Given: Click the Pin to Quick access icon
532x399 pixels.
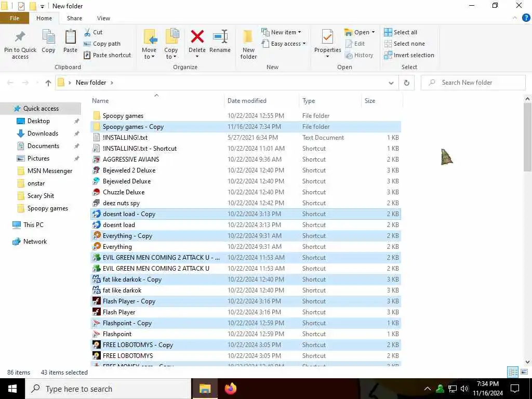Looking at the screenshot, I should point(20,37).
